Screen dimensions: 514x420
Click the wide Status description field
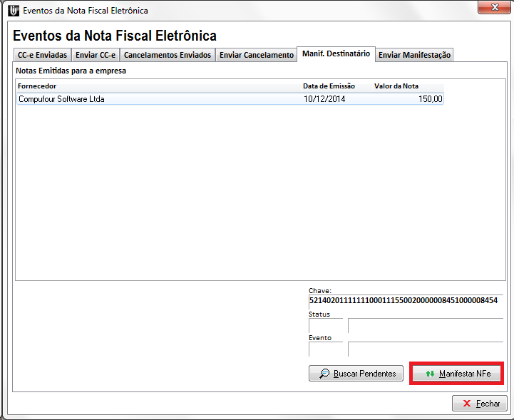[425, 326]
